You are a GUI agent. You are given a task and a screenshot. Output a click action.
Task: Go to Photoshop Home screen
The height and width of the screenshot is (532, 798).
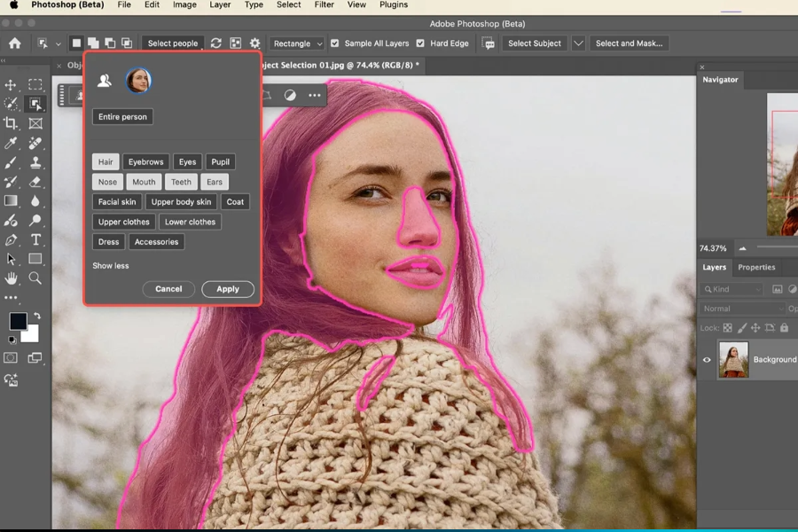(15, 43)
